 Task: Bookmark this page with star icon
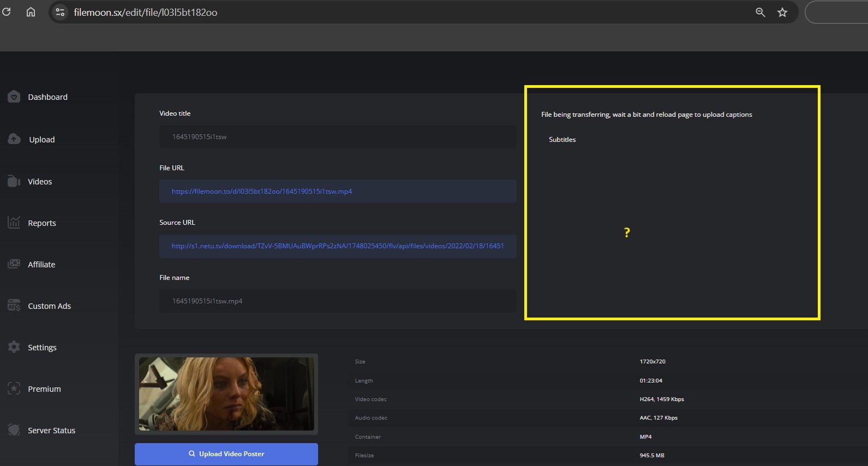782,12
